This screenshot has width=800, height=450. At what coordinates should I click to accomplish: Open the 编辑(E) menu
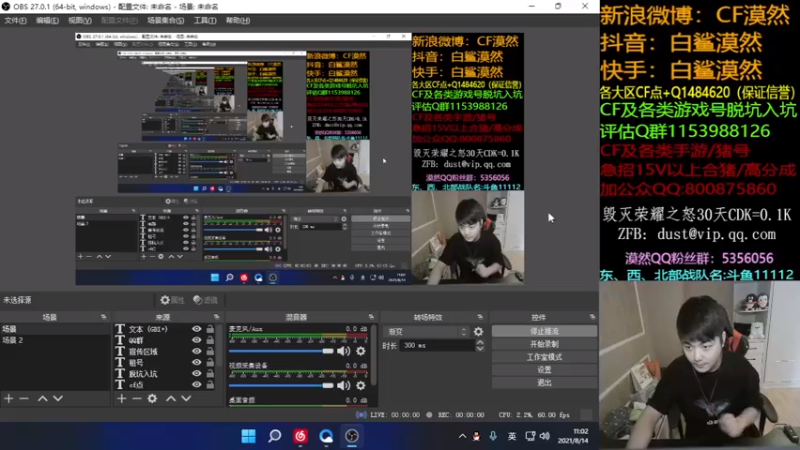click(x=47, y=20)
